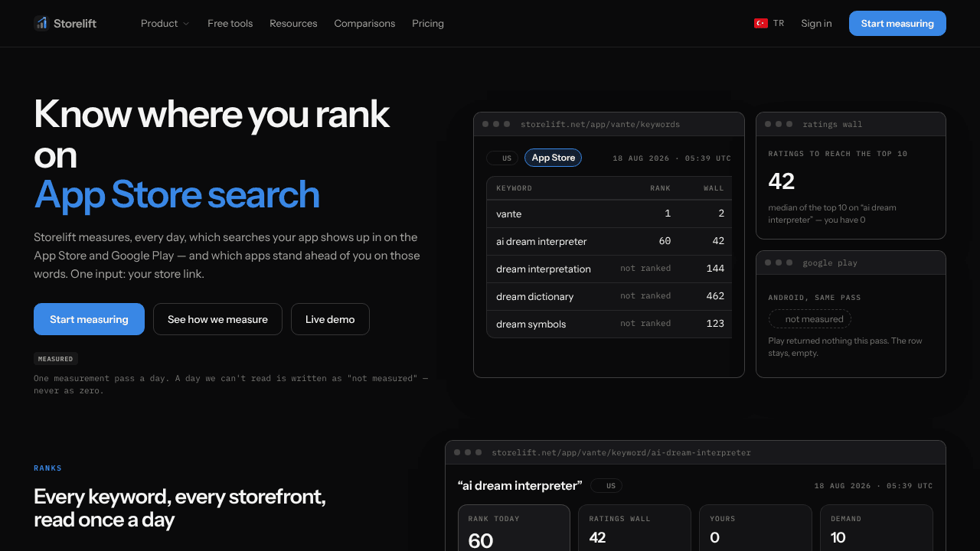The width and height of the screenshot is (980, 551).
Task: Select the US storefront pill in keywords panel
Action: (501, 158)
